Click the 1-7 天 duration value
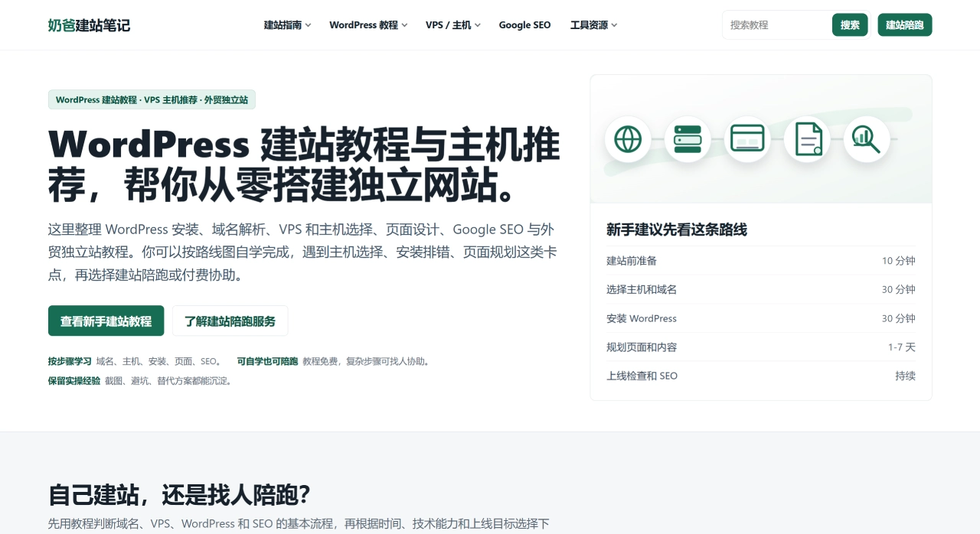The height and width of the screenshot is (534, 980). click(x=902, y=347)
